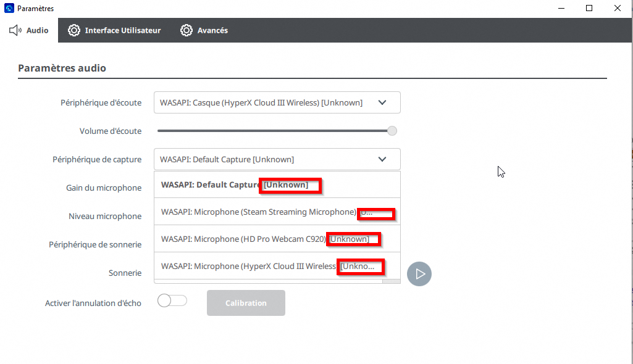633x364 pixels.
Task: Pick the HD Pro Webcam C920 microphone
Action: coord(243,239)
